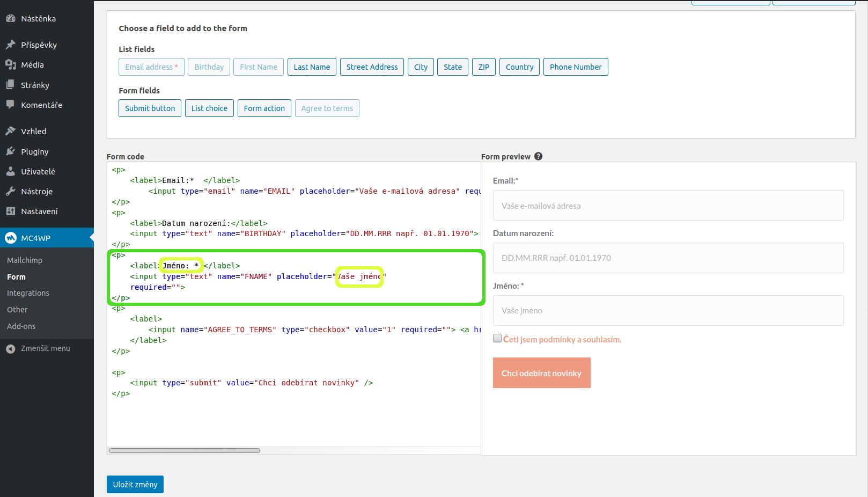The image size is (868, 497).
Task: Open the Other submenu link
Action: pyautogui.click(x=17, y=310)
